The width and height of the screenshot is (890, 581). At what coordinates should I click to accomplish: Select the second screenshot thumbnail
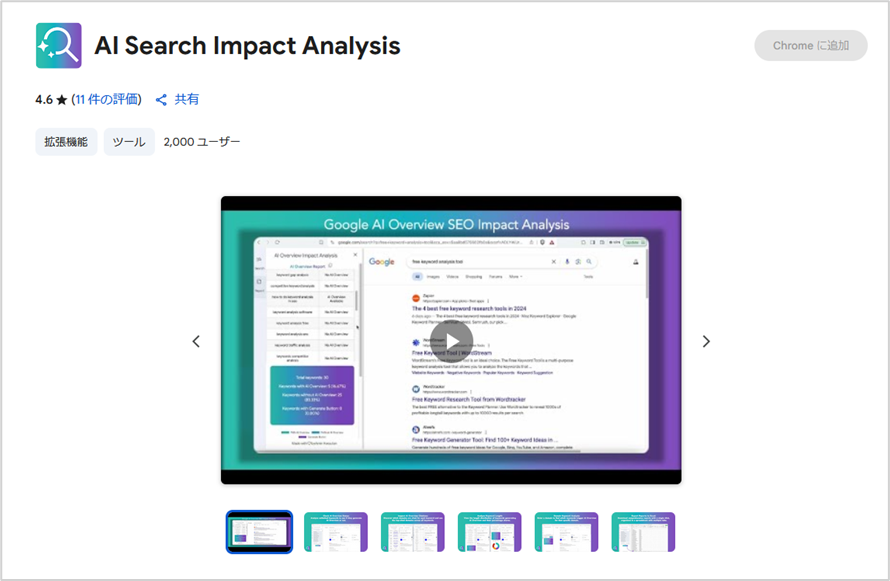335,532
